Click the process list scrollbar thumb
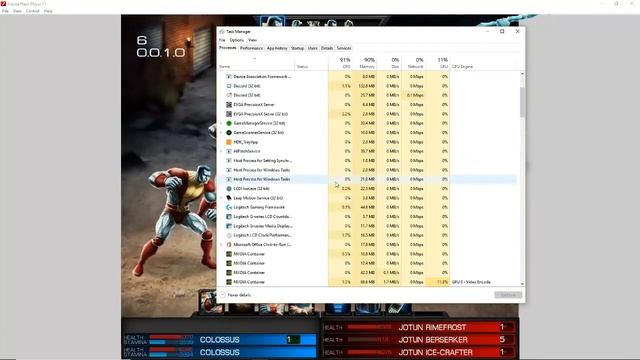 point(522,102)
